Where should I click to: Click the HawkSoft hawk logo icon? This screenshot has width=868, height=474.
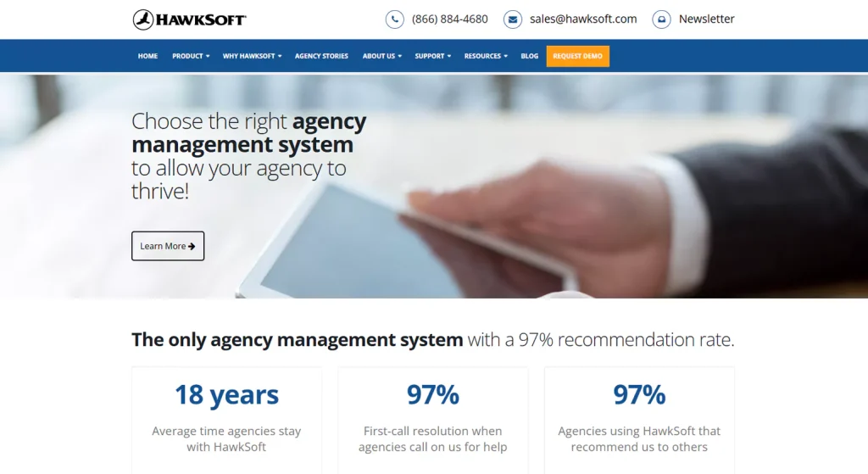tap(143, 20)
